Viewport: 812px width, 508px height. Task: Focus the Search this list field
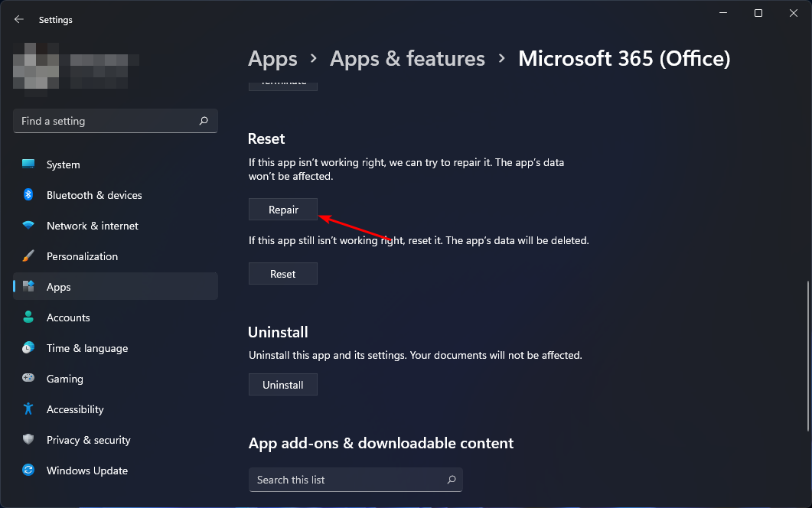click(355, 480)
